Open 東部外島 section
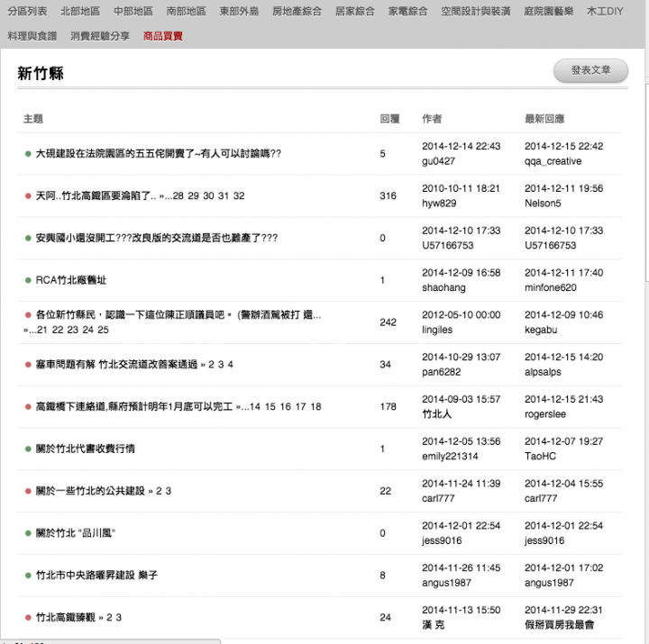 pos(239,11)
